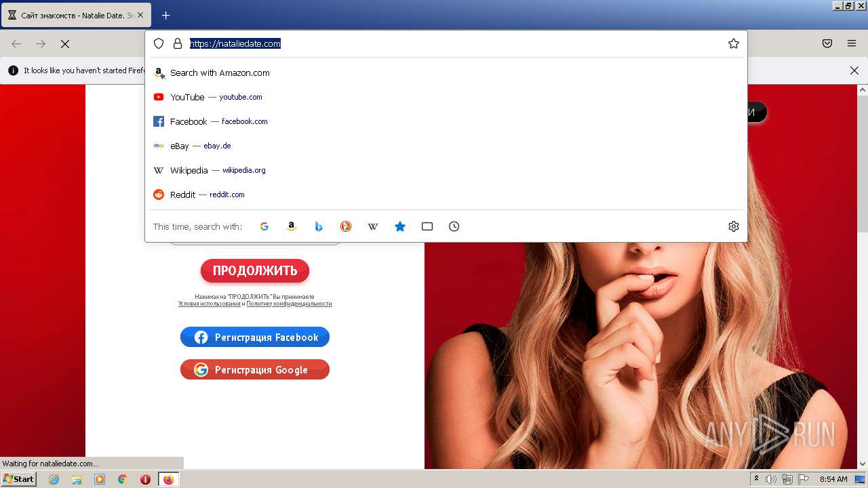Open Windows Explorer folder from taskbar

(77, 479)
